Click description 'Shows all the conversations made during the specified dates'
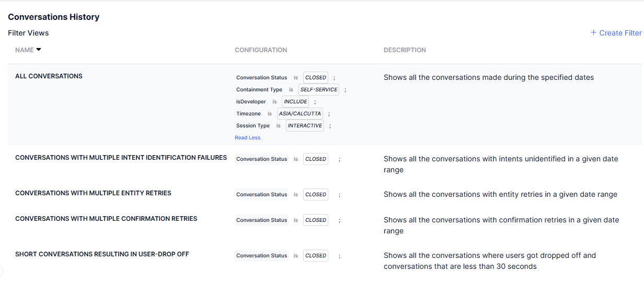This screenshot has height=284, width=644. tap(489, 77)
